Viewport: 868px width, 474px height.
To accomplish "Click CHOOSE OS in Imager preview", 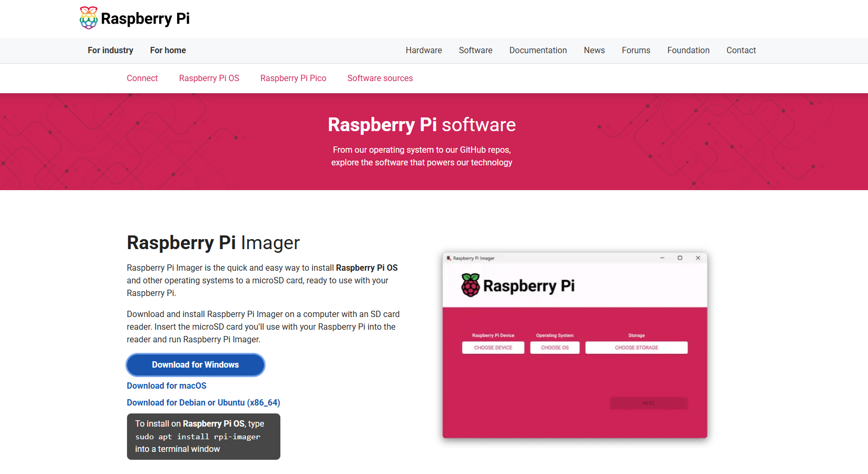I will pos(555,348).
